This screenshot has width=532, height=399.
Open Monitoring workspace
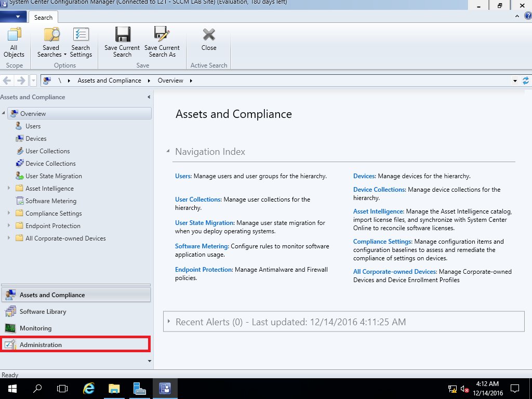coord(76,328)
